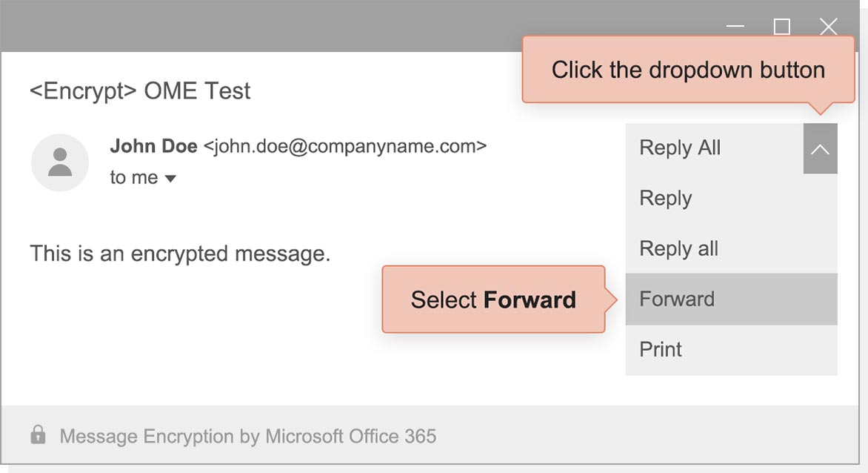Click the sender avatar icon
The height and width of the screenshot is (473, 868).
[x=60, y=163]
